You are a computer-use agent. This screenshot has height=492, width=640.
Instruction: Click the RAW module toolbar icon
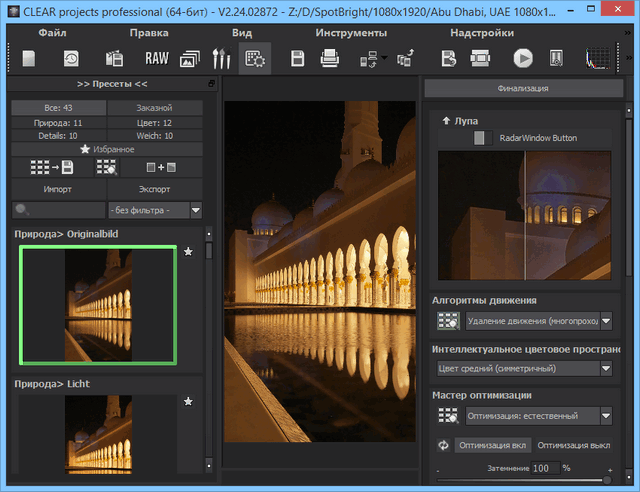[x=157, y=59]
